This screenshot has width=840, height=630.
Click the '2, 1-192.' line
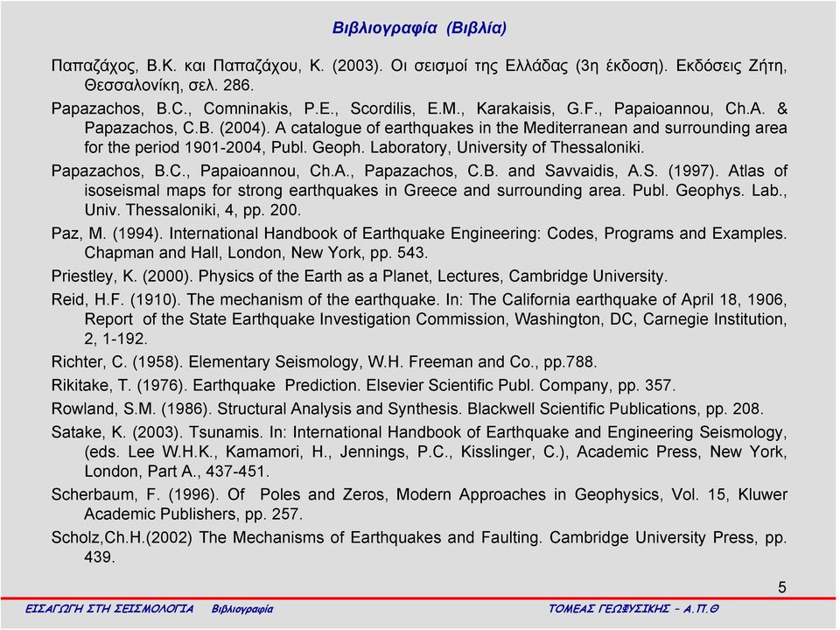(115, 339)
